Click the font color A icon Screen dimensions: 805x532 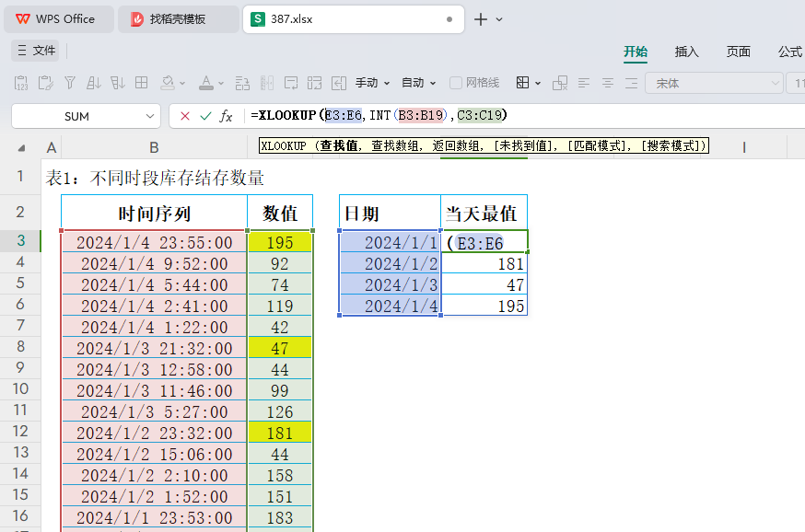click(x=206, y=83)
